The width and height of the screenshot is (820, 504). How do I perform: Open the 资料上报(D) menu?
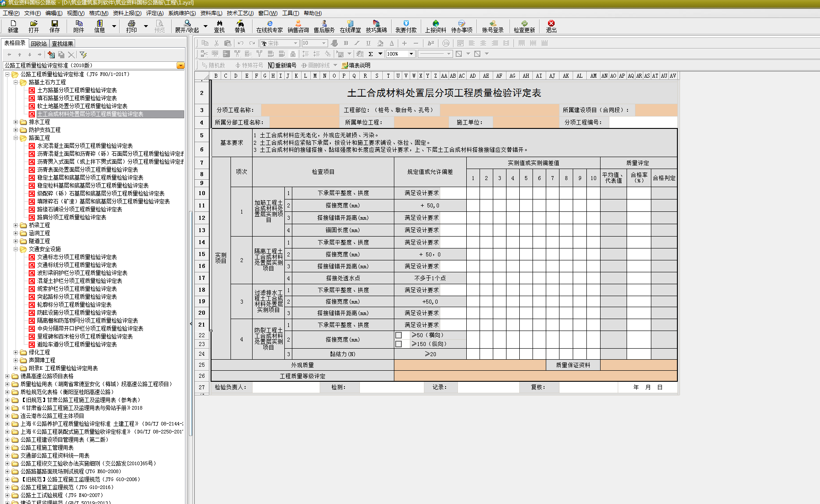(127, 13)
